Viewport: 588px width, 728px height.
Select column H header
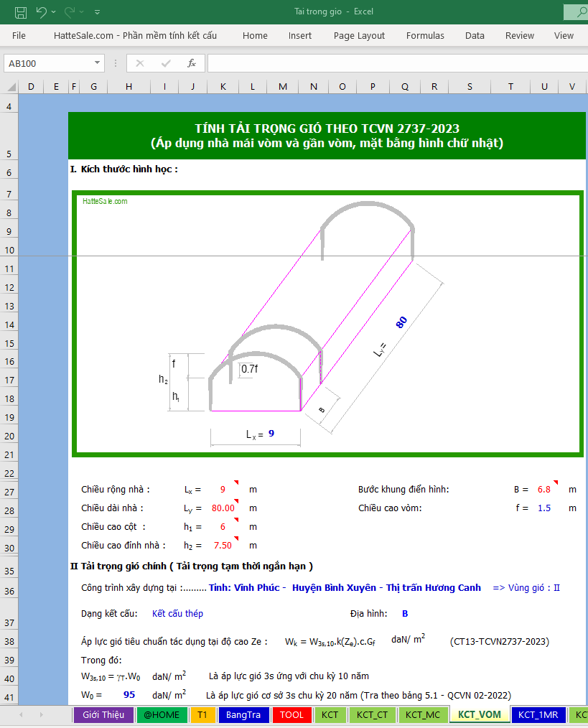coord(129,86)
